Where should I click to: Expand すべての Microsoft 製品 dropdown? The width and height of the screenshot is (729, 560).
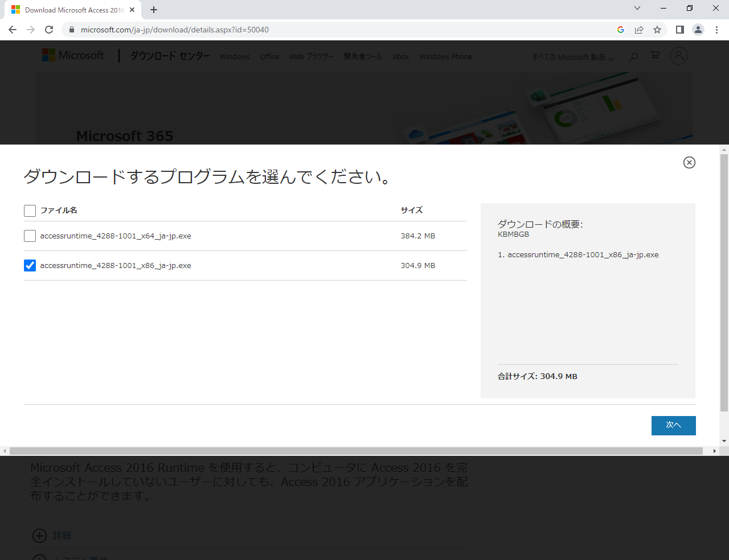click(573, 57)
